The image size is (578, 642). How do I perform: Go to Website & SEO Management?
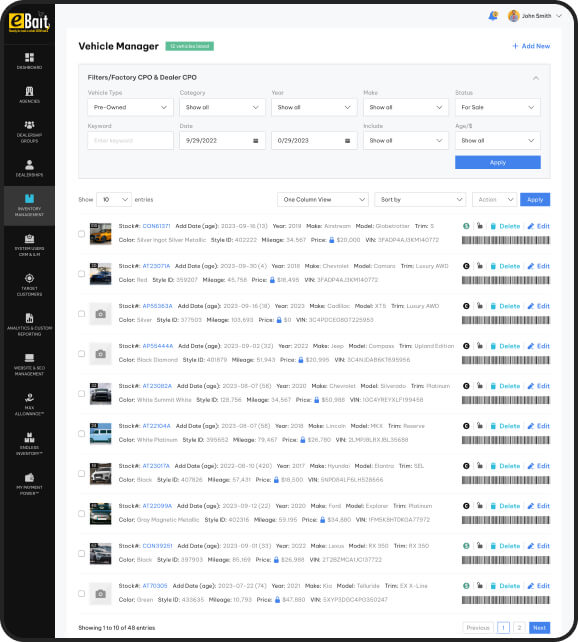tap(29, 364)
